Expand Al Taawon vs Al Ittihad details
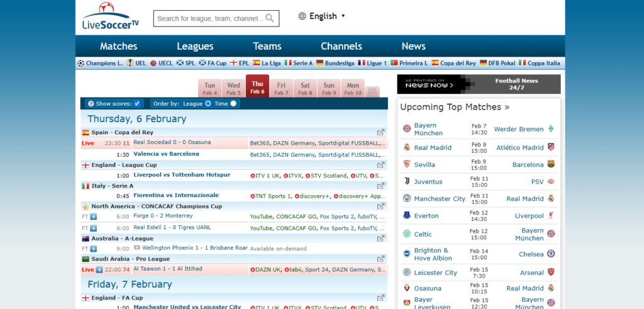Screen dimensions: 644x309 99,269
